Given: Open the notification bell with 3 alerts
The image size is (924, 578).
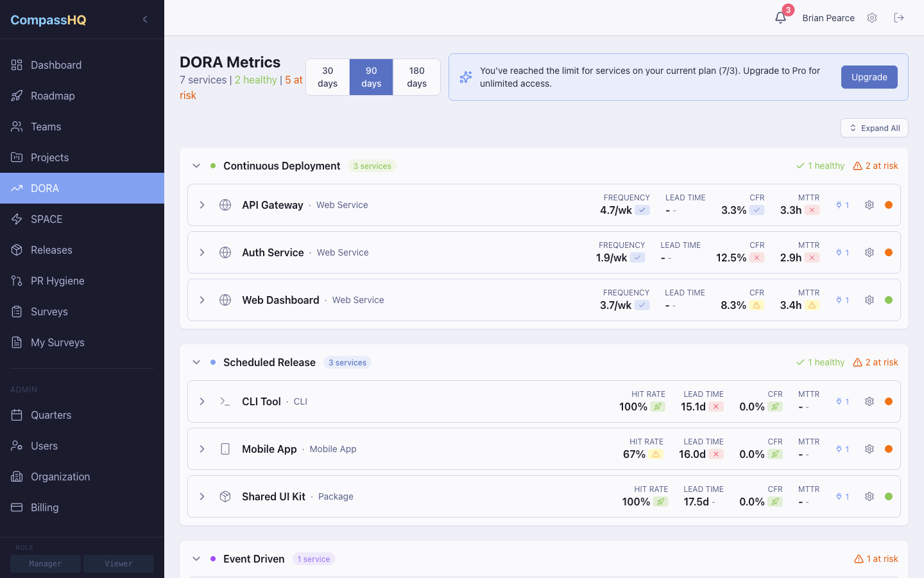Looking at the screenshot, I should (780, 17).
